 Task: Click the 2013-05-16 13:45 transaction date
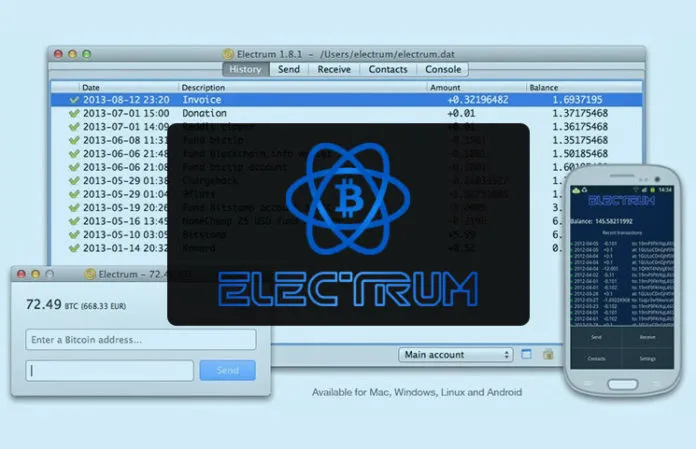coord(126,221)
